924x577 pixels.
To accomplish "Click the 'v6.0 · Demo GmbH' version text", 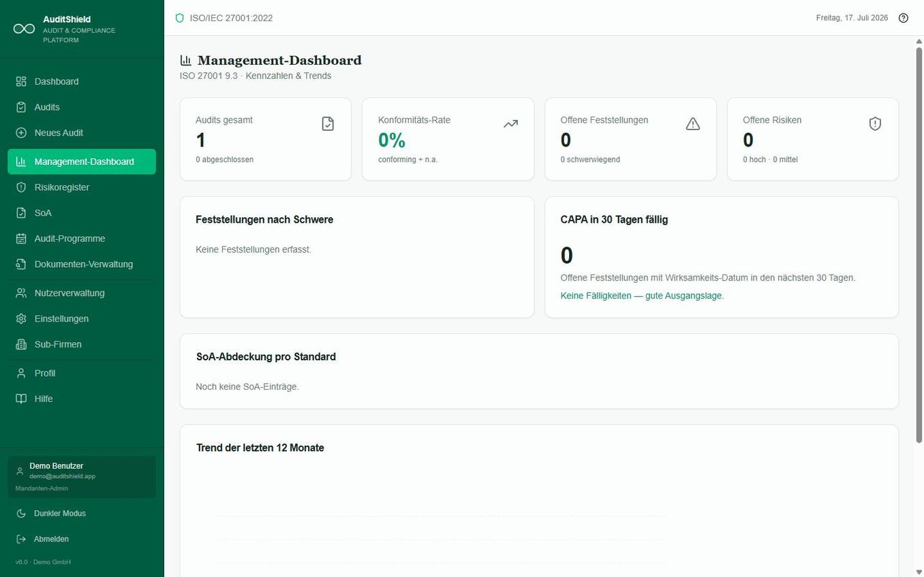I will (x=43, y=562).
